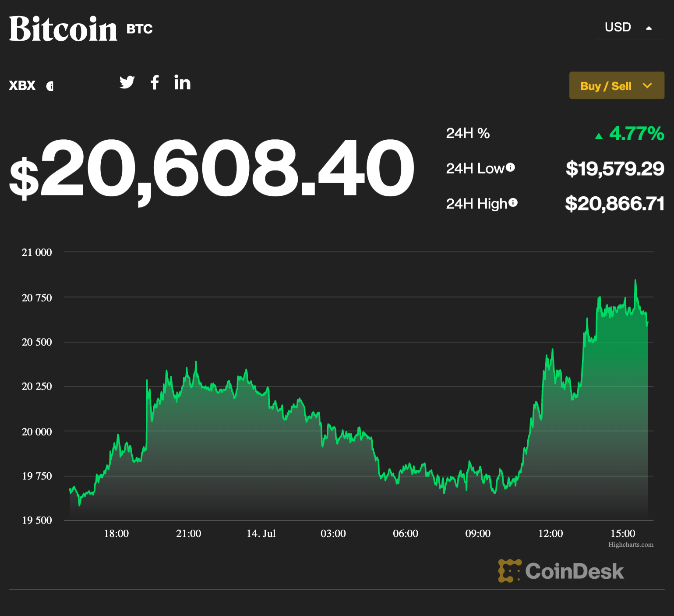Click the info icon next to XBX
Screen dimensions: 674x616
coord(50,86)
